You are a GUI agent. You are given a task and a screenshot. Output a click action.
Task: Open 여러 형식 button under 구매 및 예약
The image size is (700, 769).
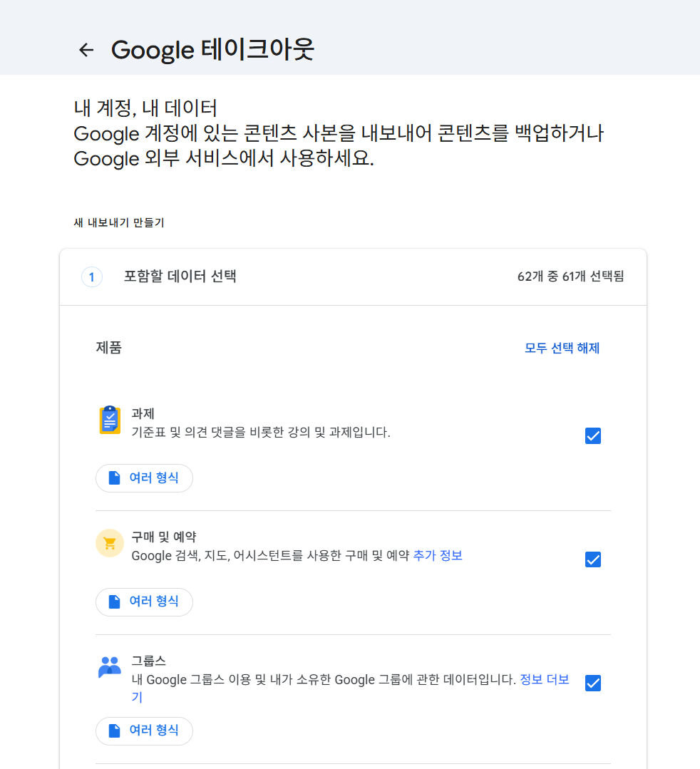144,602
